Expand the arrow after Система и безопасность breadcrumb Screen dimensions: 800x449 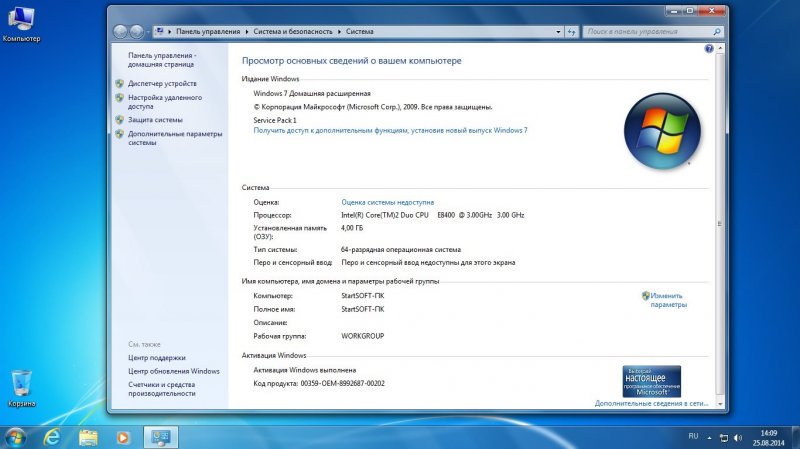(339, 32)
